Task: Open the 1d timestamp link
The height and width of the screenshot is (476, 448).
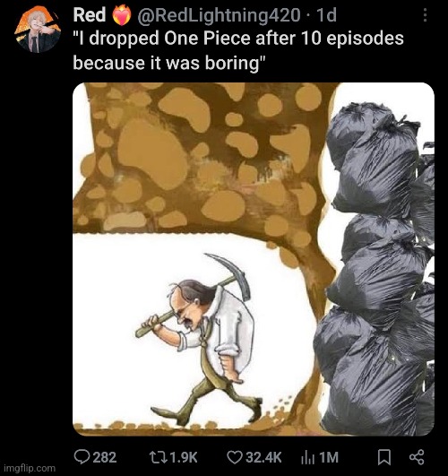Action: point(326,14)
